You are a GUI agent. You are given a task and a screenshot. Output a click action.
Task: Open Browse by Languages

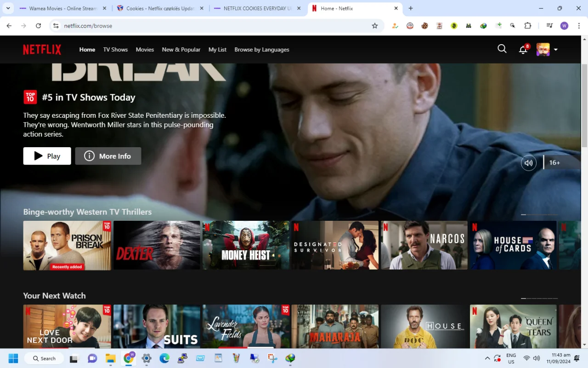(x=262, y=50)
